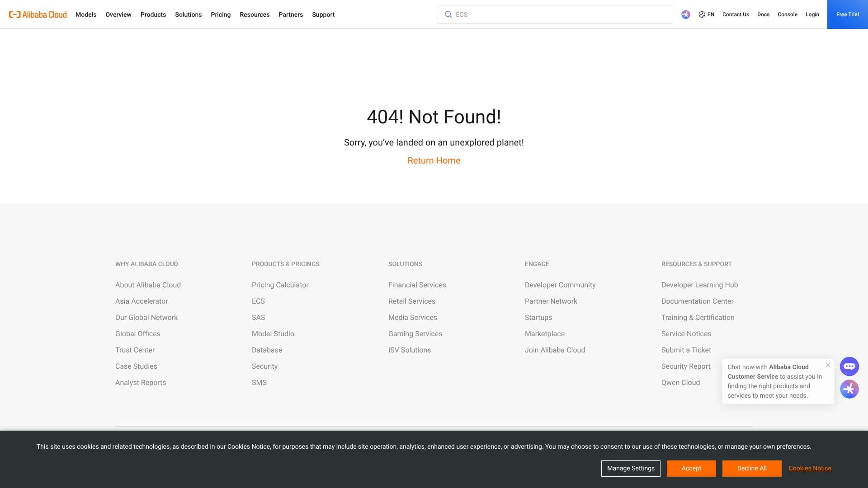
Task: Open the Pricing menu
Action: click(221, 14)
